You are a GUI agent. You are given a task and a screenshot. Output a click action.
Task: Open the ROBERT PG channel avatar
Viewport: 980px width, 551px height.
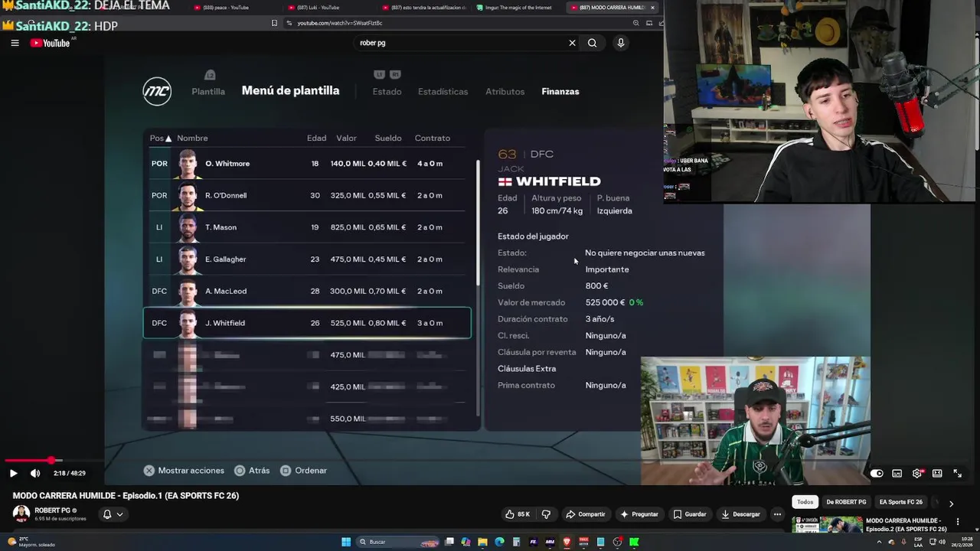tap(21, 514)
